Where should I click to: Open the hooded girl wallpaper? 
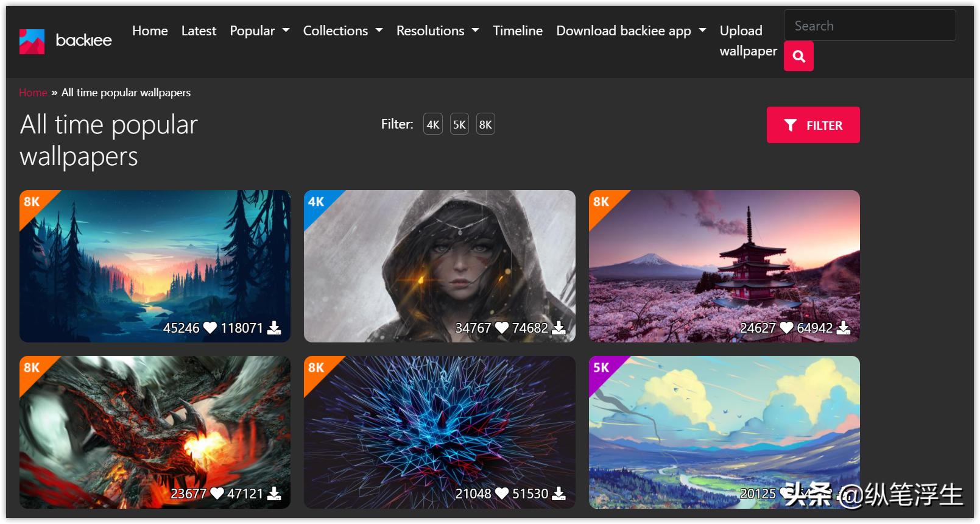(x=440, y=266)
